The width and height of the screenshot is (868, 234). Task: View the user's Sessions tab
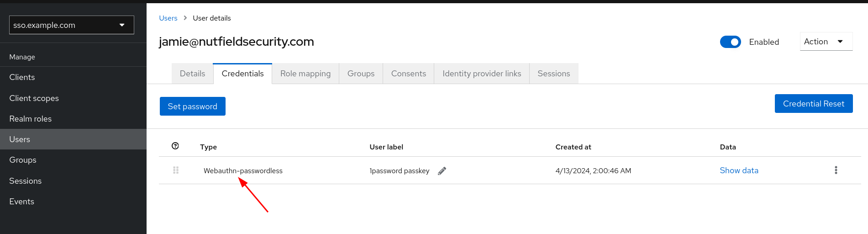(x=553, y=74)
